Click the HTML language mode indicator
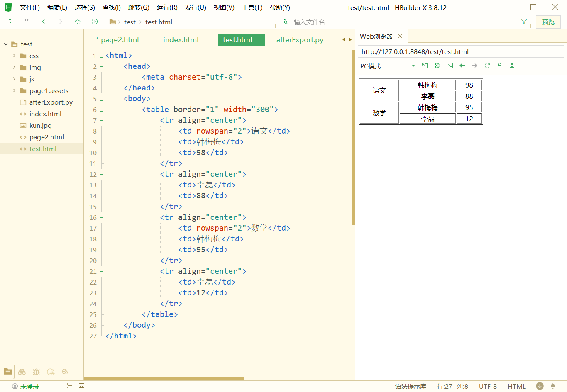The image size is (567, 392). click(x=517, y=386)
